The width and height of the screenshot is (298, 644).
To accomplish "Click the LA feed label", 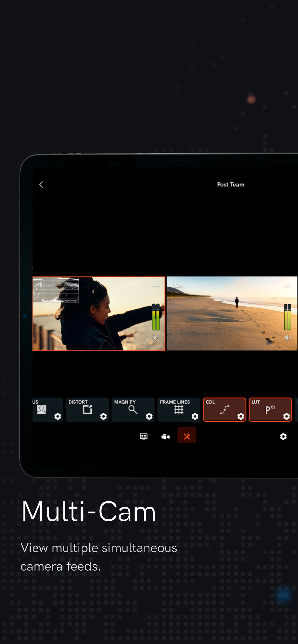I will click(x=178, y=285).
